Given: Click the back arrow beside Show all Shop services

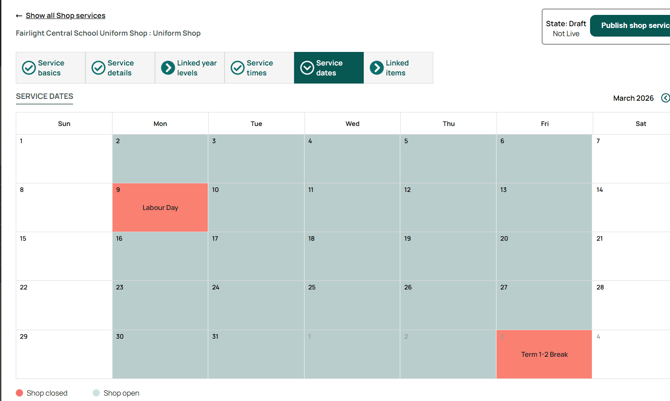Looking at the screenshot, I should [x=19, y=16].
